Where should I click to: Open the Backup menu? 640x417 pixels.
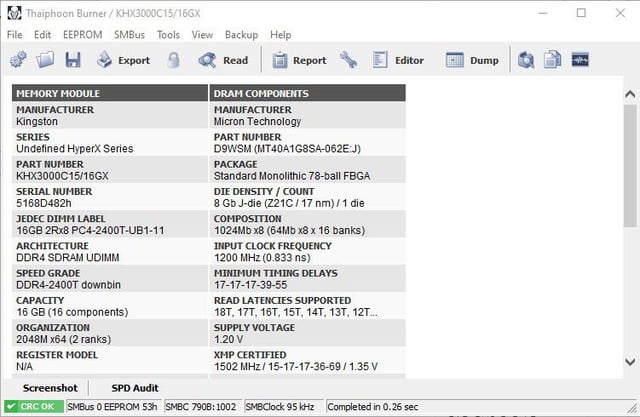click(x=241, y=35)
